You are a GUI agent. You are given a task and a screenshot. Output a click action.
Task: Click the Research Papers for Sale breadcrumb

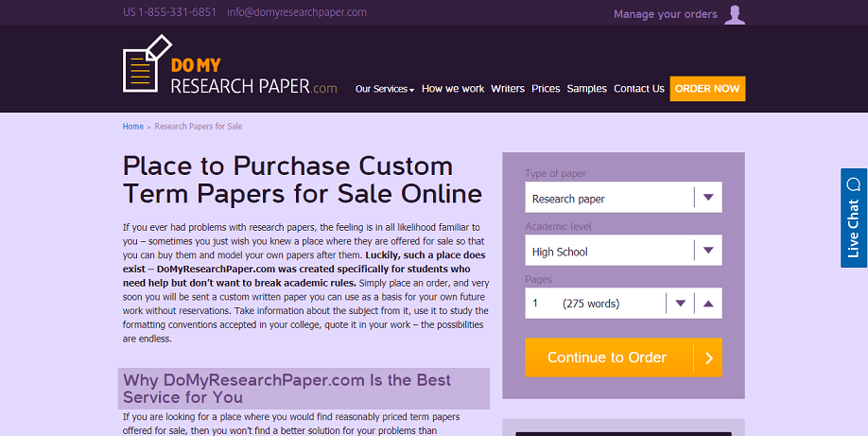(x=199, y=127)
